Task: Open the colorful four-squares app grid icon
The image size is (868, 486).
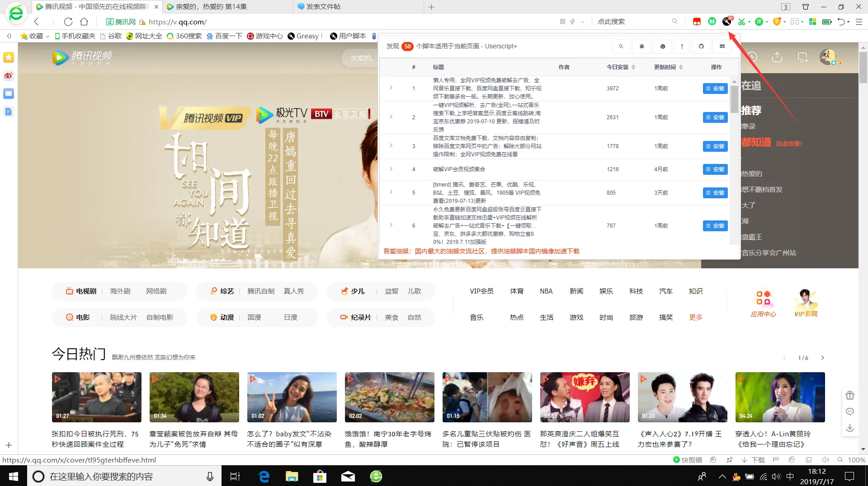Action: 812,21
